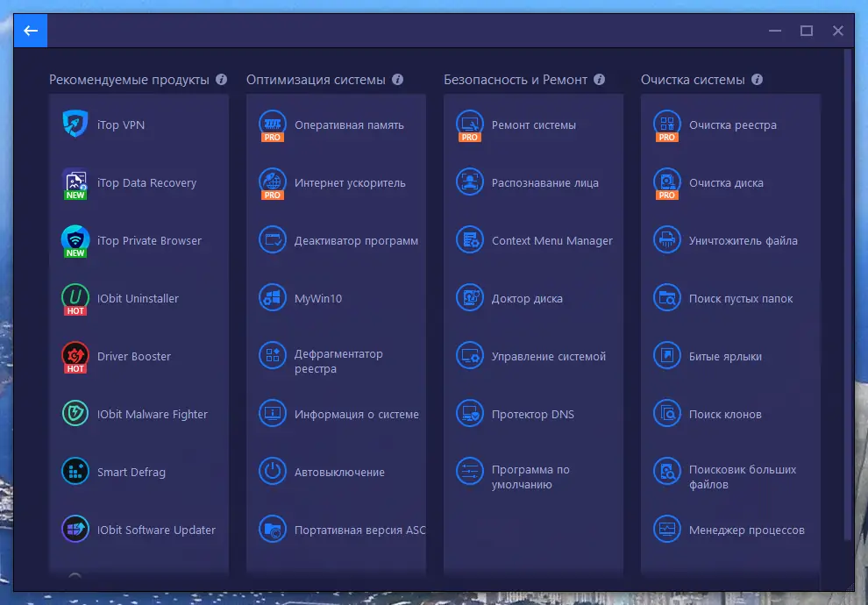This screenshot has height=605, width=868.
Task: Click the Протектор DNS icon
Action: 469,414
